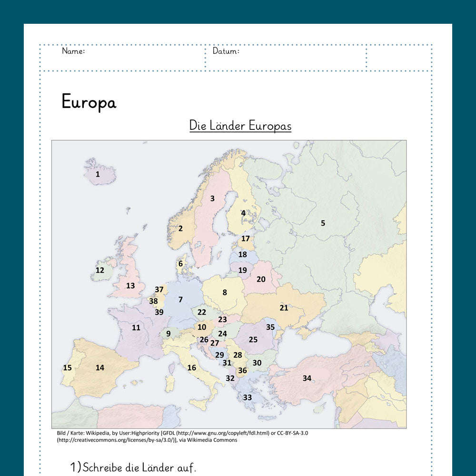
Task: Click the Name field in the header
Action: [123, 58]
